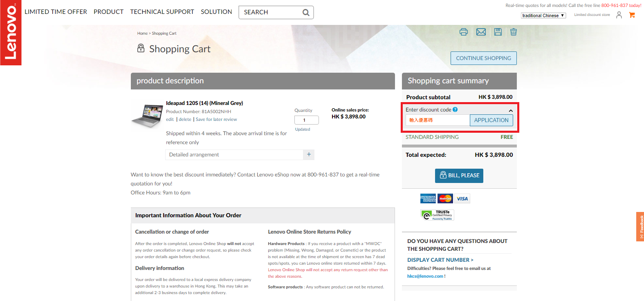This screenshot has height=301, width=644.
Task: Click the Updated link under quantity
Action: click(303, 129)
